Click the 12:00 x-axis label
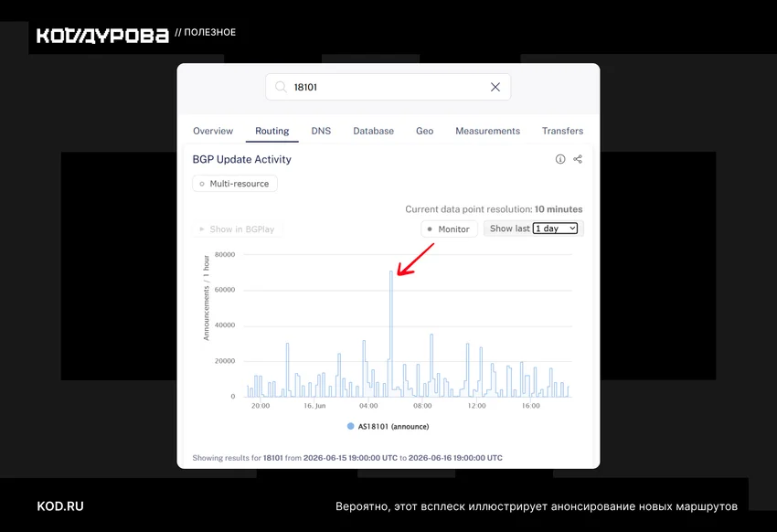 [x=476, y=406]
